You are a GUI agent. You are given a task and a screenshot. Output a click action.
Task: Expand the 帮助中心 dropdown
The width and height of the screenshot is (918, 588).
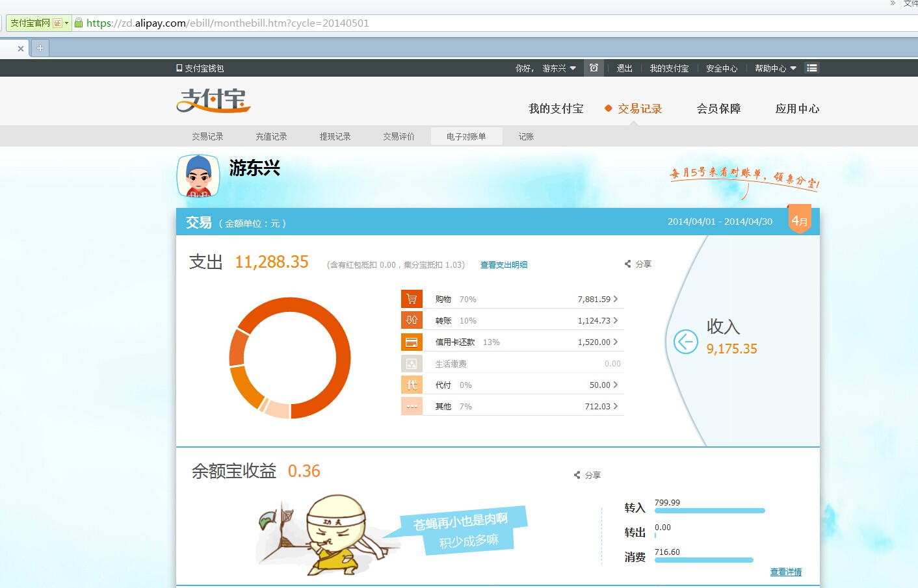[776, 68]
